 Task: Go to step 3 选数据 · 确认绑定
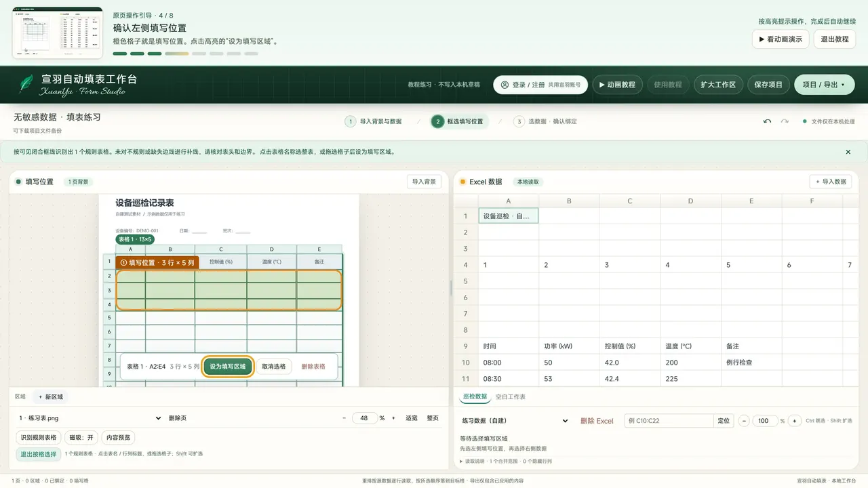coord(545,121)
